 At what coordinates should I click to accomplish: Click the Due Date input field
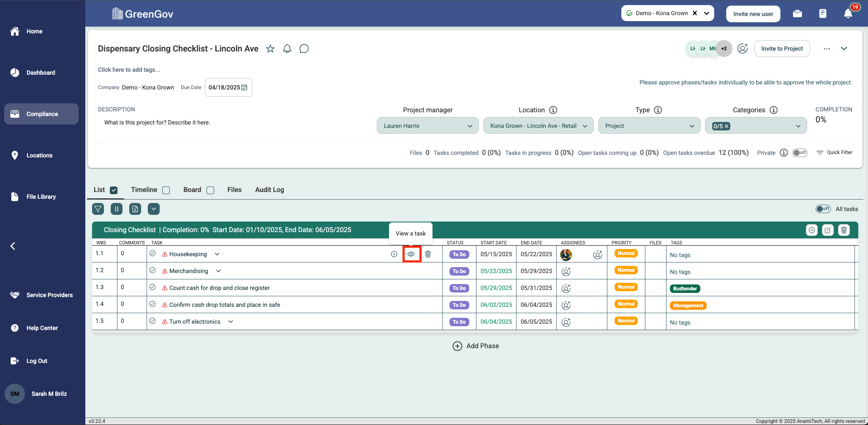pyautogui.click(x=228, y=87)
